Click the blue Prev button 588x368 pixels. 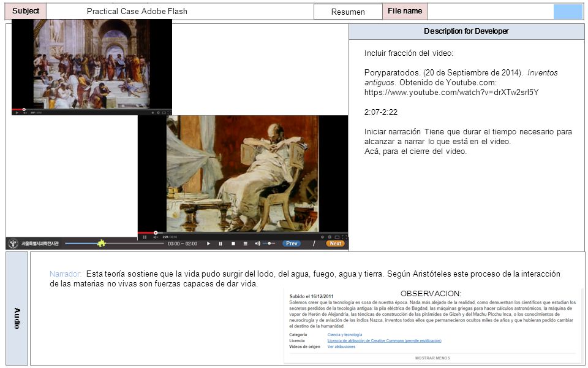292,243
